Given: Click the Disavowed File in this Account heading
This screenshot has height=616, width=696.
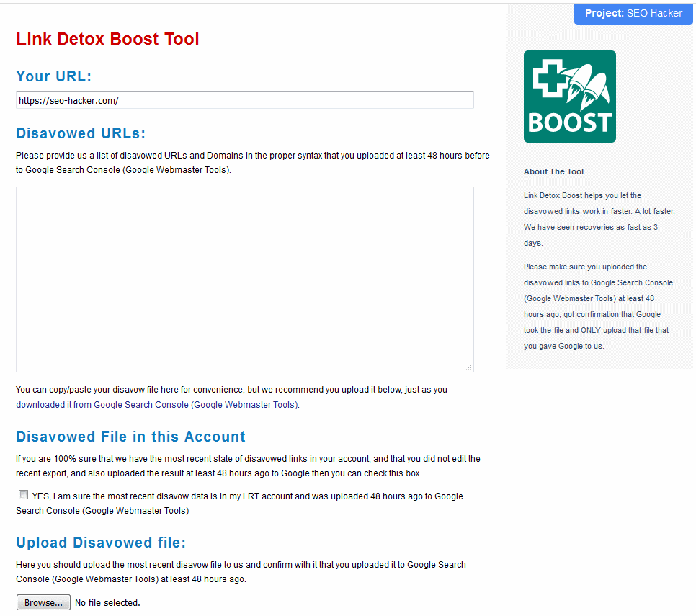Looking at the screenshot, I should 130,437.
